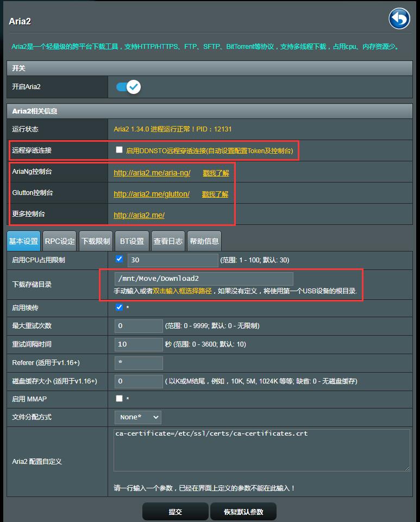Open the 帮助信息 tab

[204, 241]
